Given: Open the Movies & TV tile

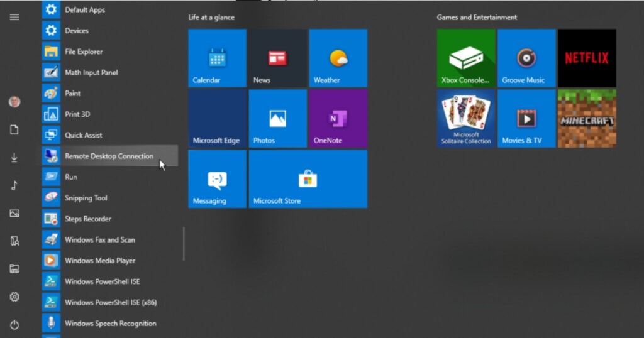Looking at the screenshot, I should (x=526, y=118).
